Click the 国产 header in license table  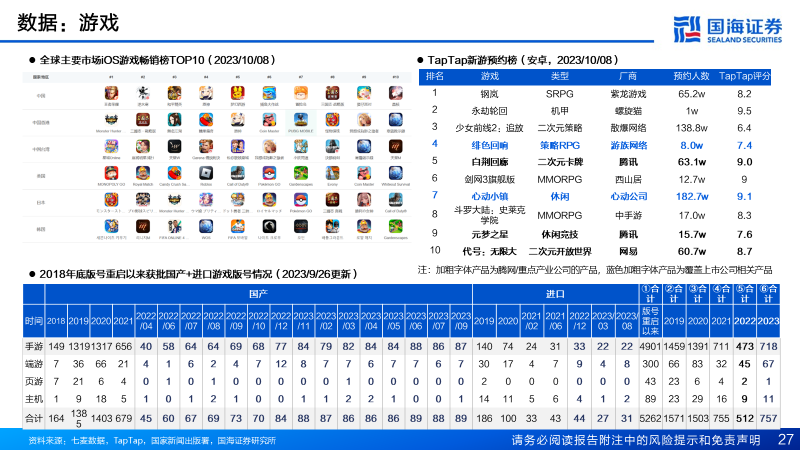pyautogui.click(x=258, y=294)
